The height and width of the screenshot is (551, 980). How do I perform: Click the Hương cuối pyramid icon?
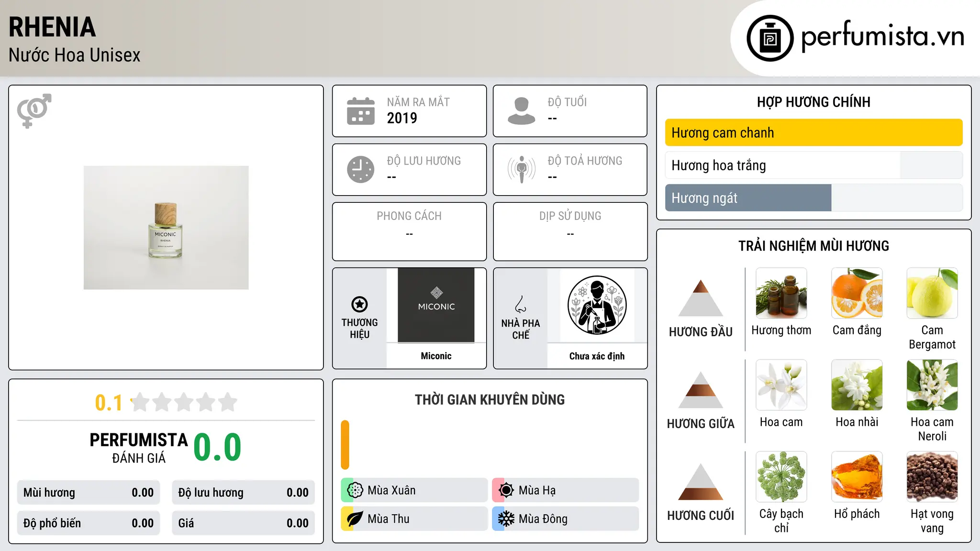pos(701,482)
